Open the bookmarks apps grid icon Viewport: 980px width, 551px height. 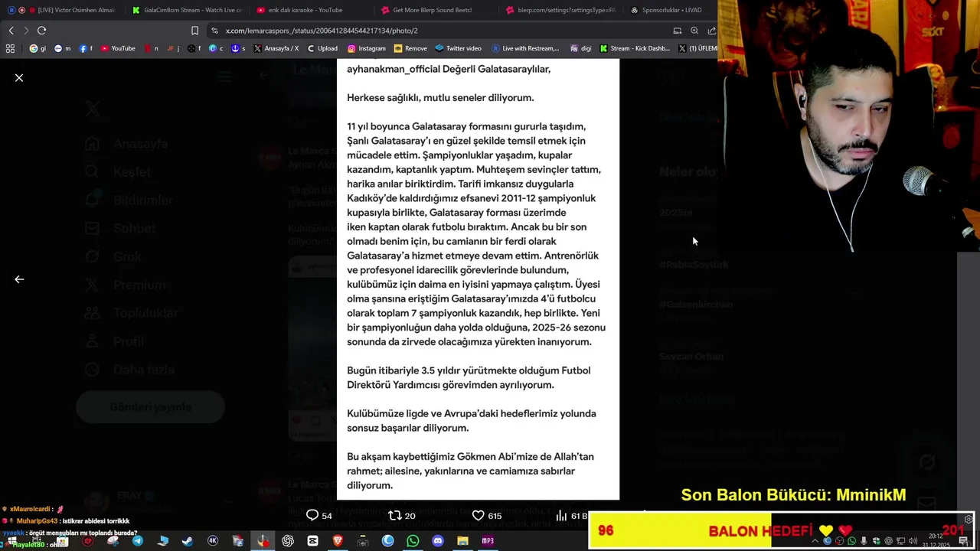pyautogui.click(x=10, y=48)
